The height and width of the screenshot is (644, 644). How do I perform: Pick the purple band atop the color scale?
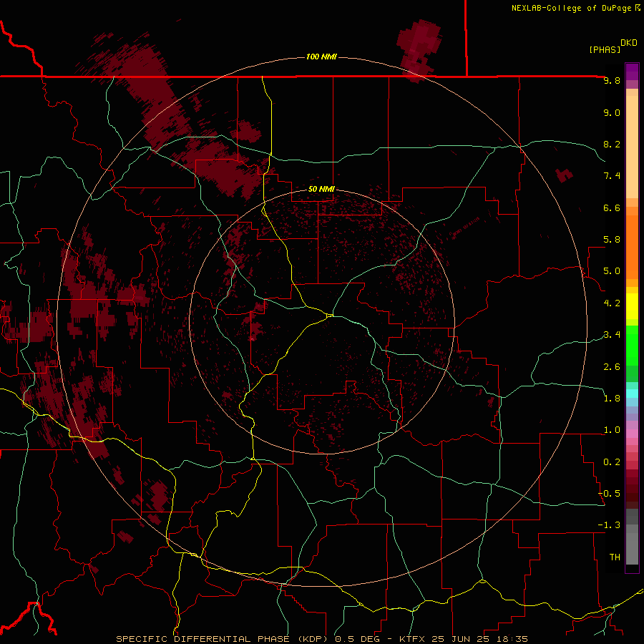click(x=632, y=72)
